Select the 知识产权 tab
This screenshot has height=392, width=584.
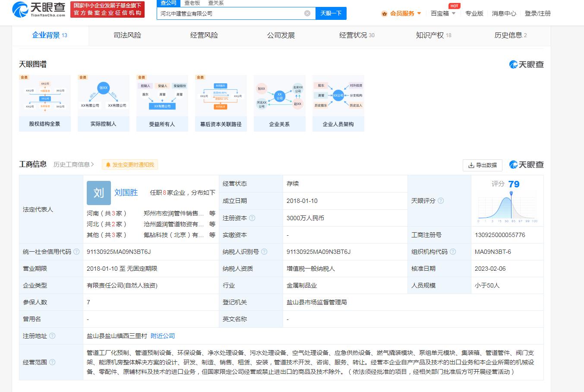click(434, 35)
